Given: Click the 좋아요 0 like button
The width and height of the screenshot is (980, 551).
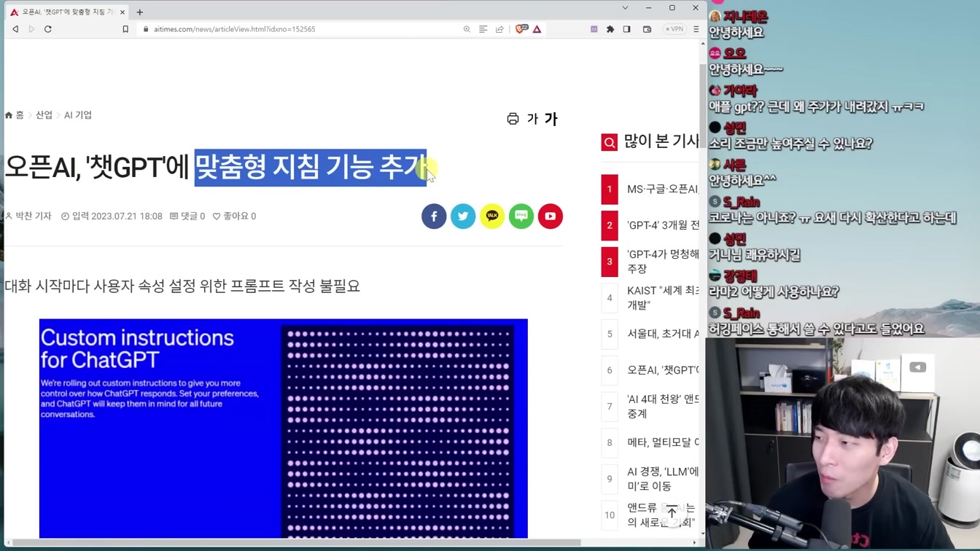Looking at the screenshot, I should [234, 216].
